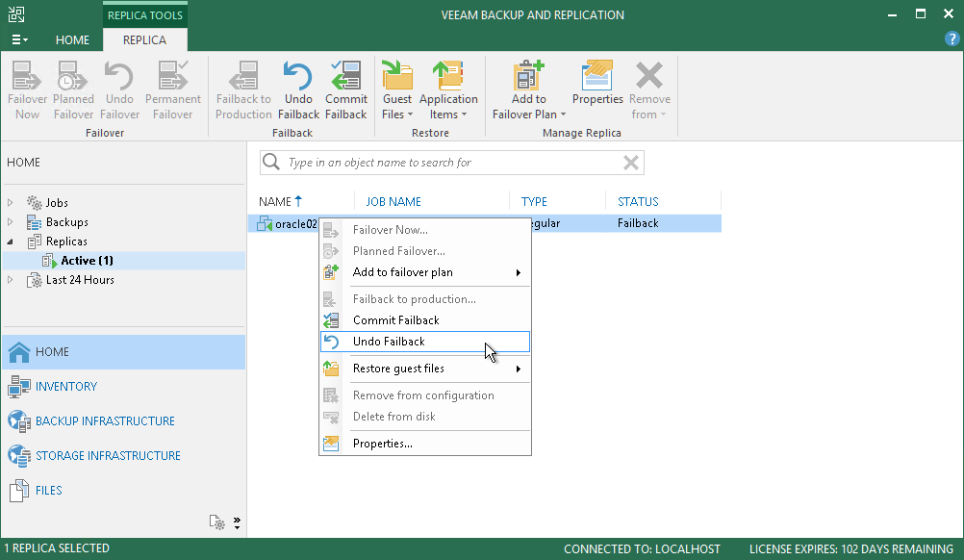Choose Delete from disk menu entry
This screenshot has height=560, width=964.
425,417
